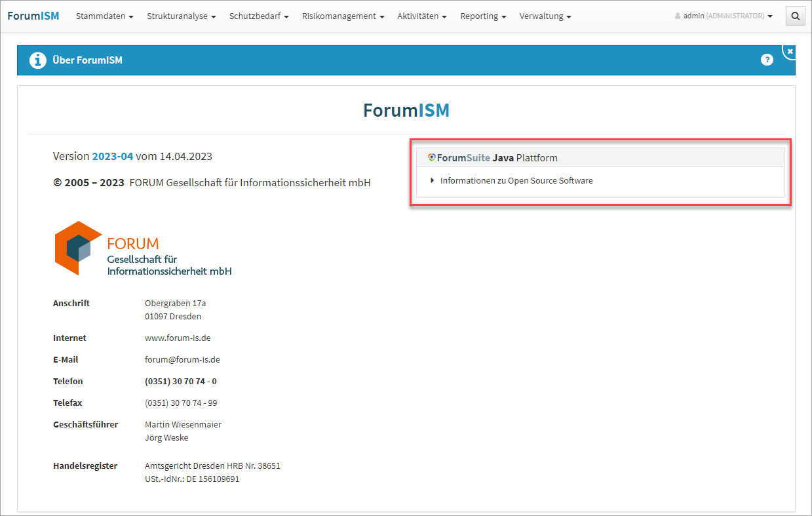Click the orange FORUM company logo
The image size is (812, 516).
[x=78, y=248]
